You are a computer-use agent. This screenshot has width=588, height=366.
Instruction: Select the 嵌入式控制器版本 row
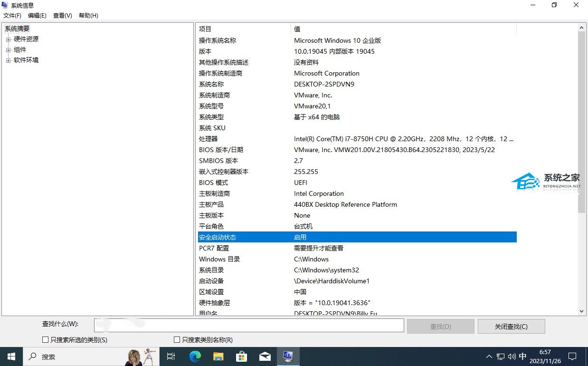point(357,172)
